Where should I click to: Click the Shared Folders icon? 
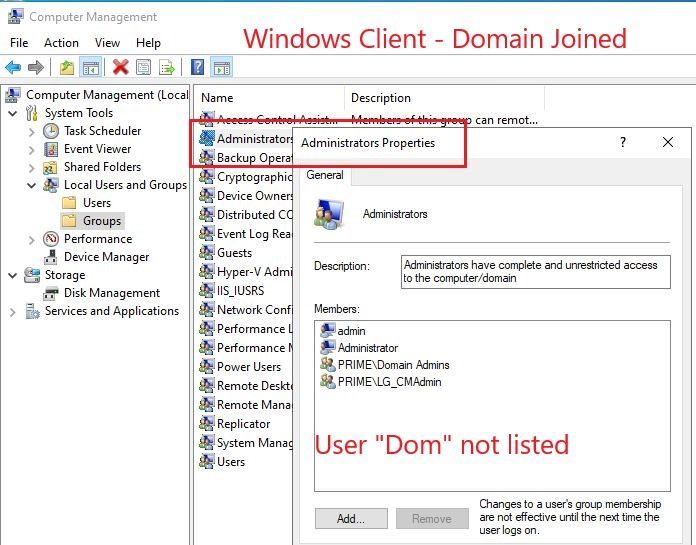[x=50, y=167]
